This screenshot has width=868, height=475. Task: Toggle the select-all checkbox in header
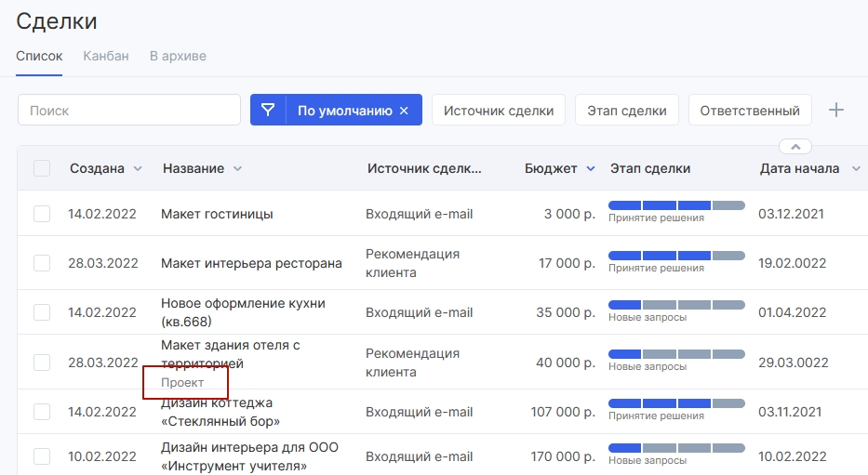pos(42,168)
